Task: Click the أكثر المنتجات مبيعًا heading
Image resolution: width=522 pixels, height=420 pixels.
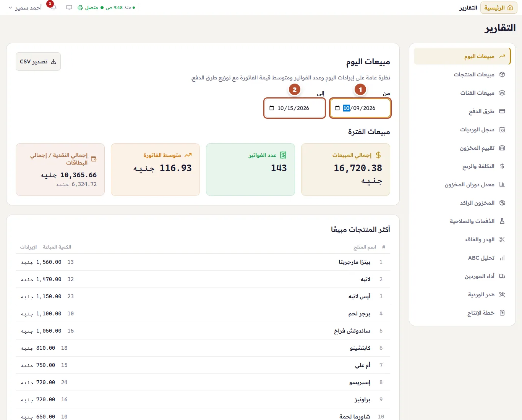Action: click(x=360, y=229)
